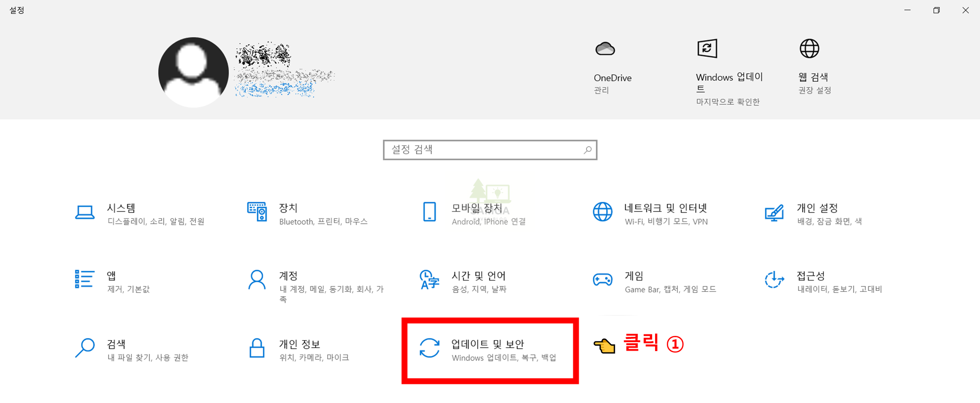
Task: Select the 앱 category title
Action: click(111, 276)
